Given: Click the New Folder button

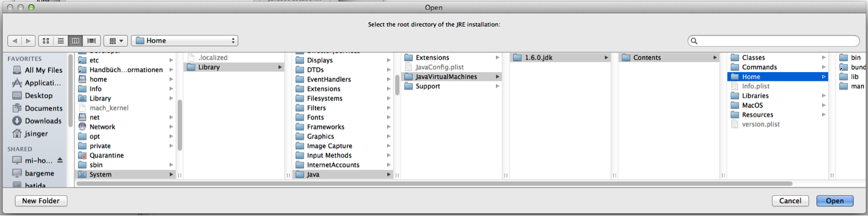Looking at the screenshot, I should pos(41,201).
